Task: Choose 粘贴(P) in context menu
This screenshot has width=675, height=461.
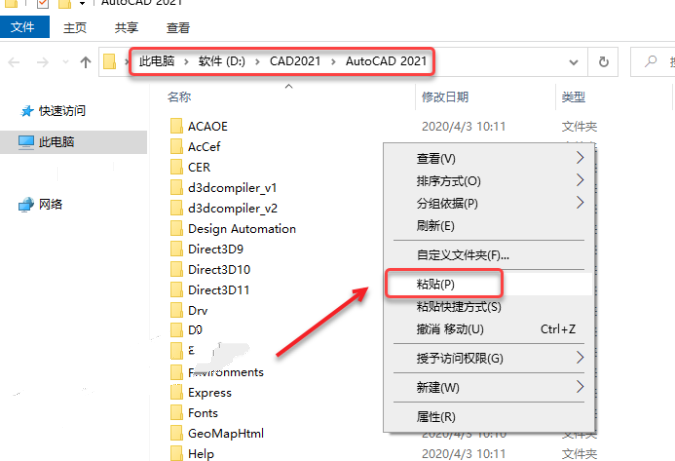Action: [489, 284]
